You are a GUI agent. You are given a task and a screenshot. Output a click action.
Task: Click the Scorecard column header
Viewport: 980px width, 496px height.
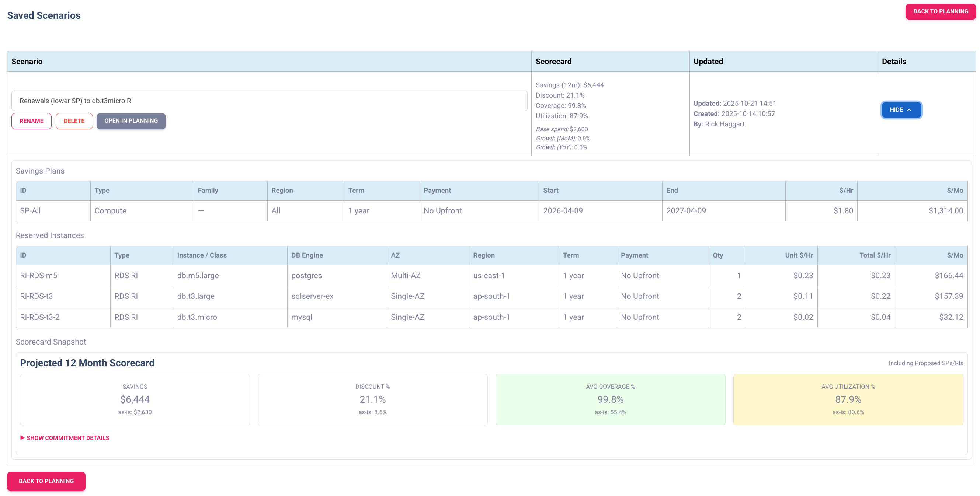(x=553, y=62)
